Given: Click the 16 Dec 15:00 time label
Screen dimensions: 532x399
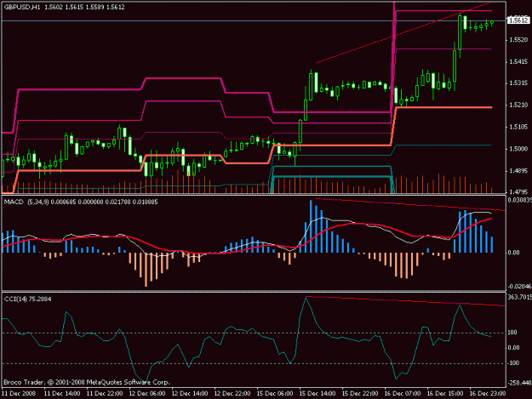Looking at the screenshot, I should [x=445, y=394].
